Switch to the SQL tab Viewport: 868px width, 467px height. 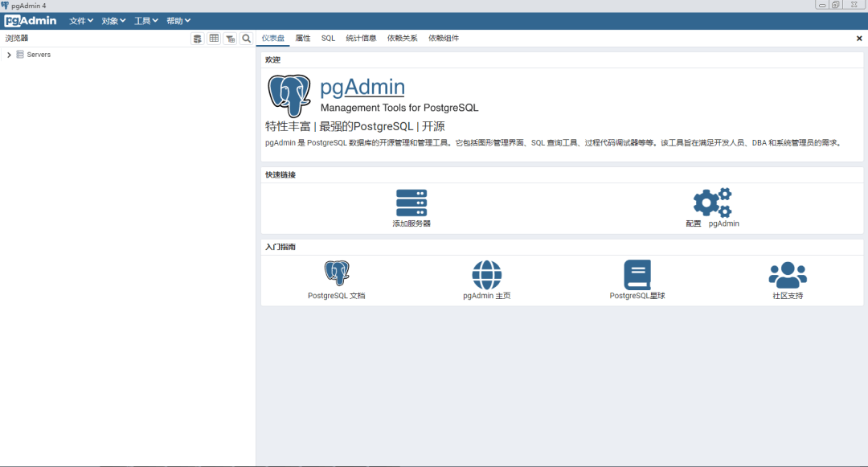[x=328, y=38]
